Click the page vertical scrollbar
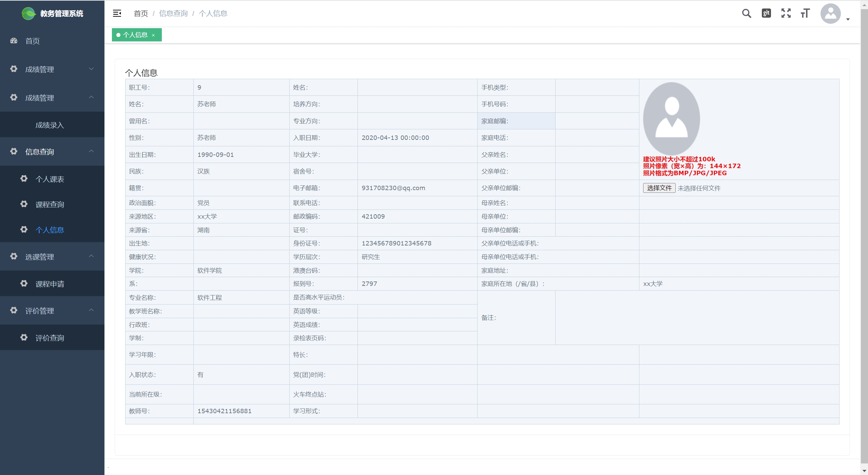The image size is (868, 475). pos(864,238)
